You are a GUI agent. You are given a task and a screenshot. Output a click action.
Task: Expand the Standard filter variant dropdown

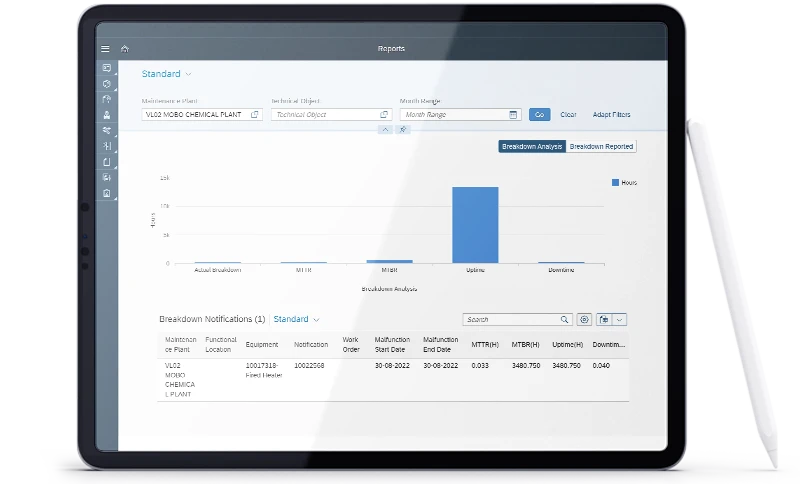(x=188, y=74)
